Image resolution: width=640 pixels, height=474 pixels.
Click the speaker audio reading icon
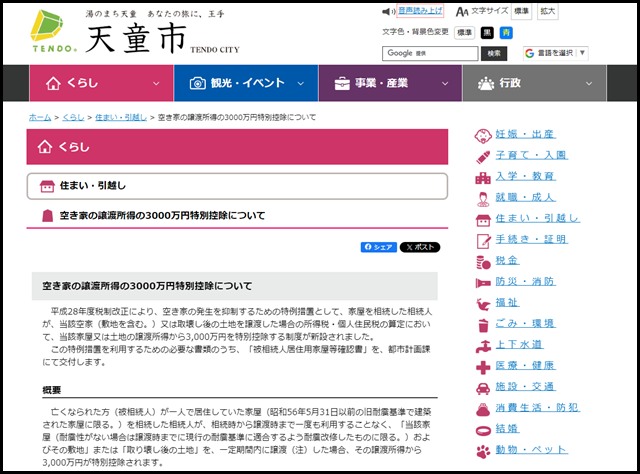388,12
